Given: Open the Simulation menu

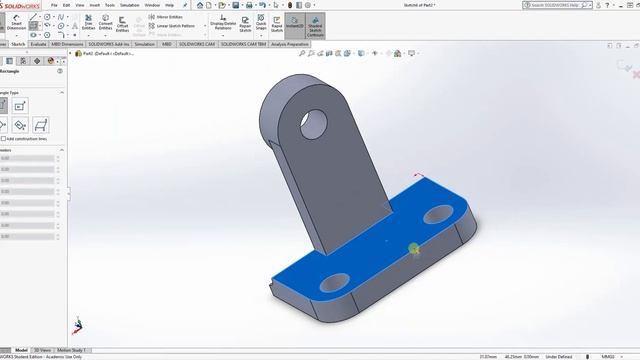Looking at the screenshot, I should coord(129,5).
